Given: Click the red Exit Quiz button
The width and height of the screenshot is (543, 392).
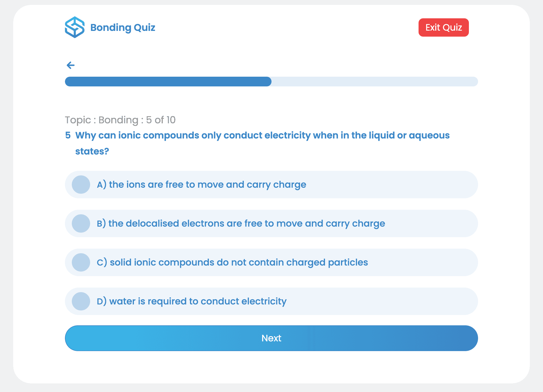Looking at the screenshot, I should [443, 27].
